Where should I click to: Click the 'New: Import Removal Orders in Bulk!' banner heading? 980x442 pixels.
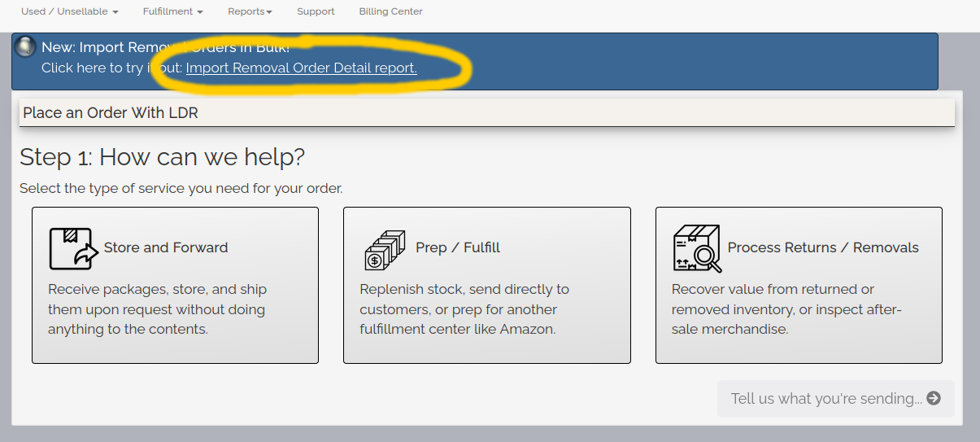click(165, 47)
